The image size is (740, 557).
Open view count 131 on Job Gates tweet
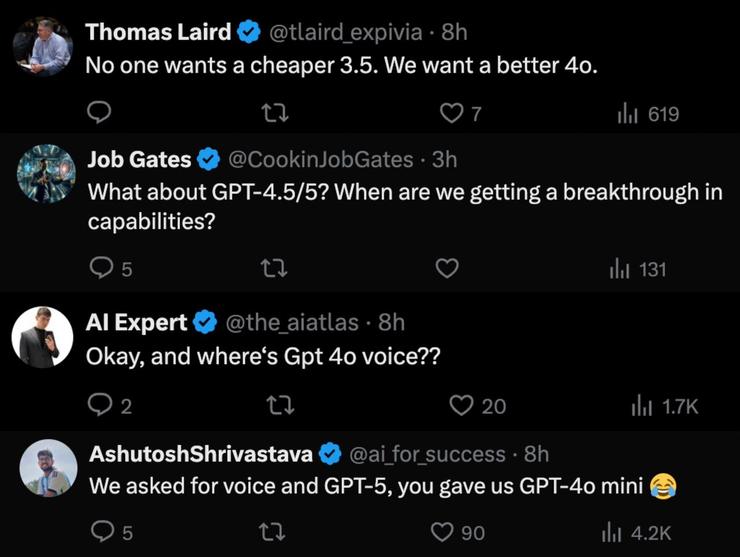pyautogui.click(x=620, y=268)
